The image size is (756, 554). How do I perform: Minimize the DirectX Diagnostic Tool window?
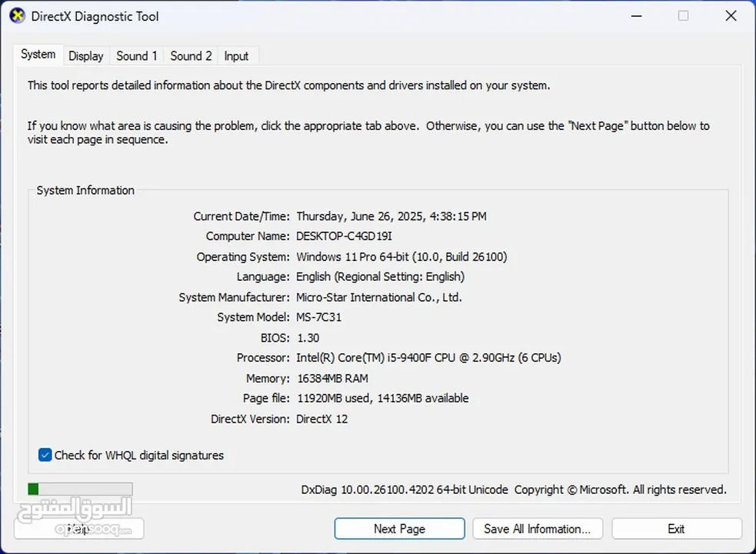point(637,16)
